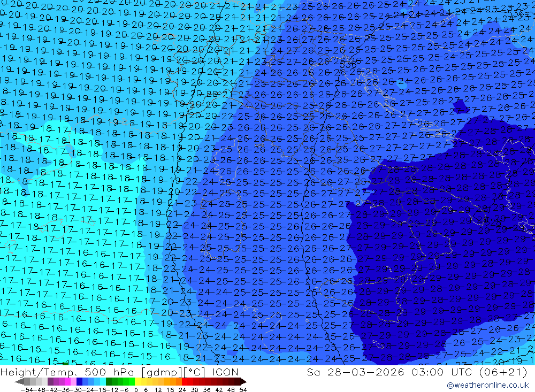Select the cyan legend color segment

coord(103,381)
